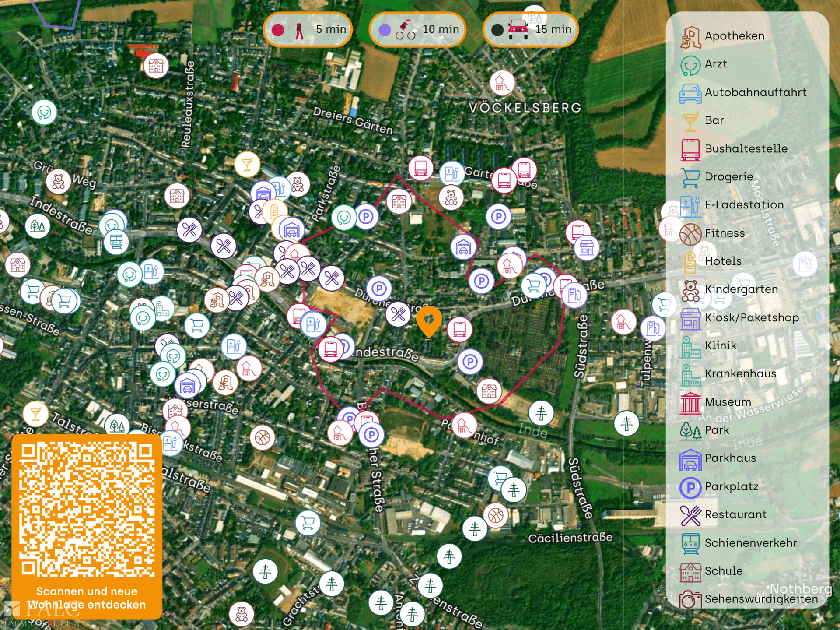Click the Apotheken legend icon
Screen dimensions: 840x630
(x=690, y=37)
